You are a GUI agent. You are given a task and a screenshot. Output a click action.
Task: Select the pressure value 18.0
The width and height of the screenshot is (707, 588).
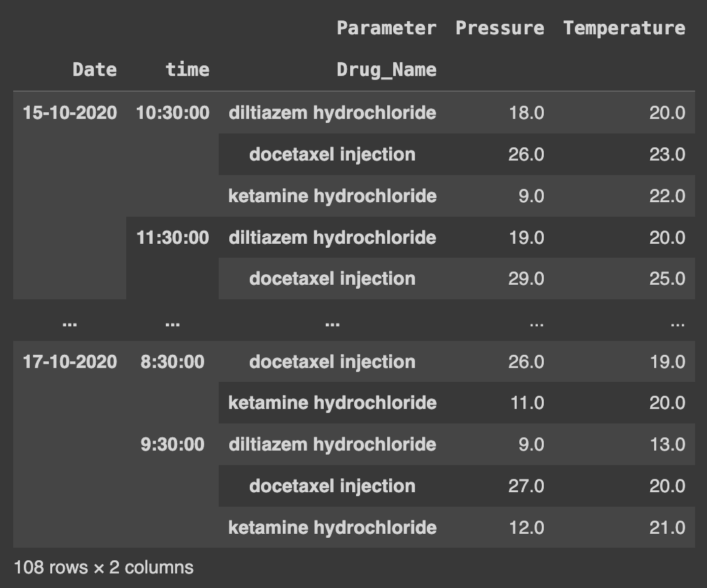pos(527,113)
